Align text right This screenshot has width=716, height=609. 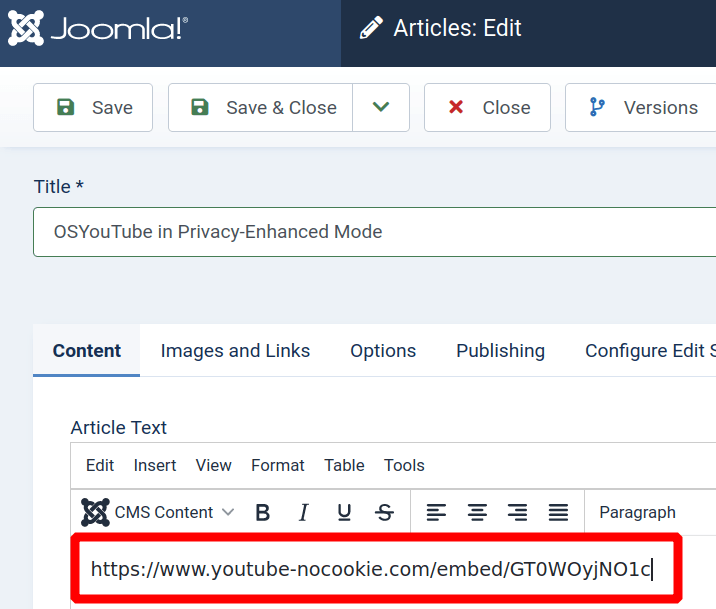pos(517,512)
